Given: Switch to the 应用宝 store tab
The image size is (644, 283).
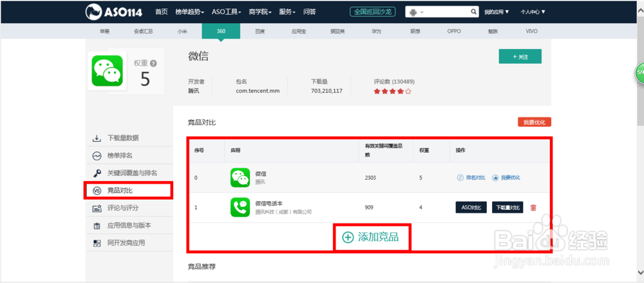Looking at the screenshot, I should [299, 31].
